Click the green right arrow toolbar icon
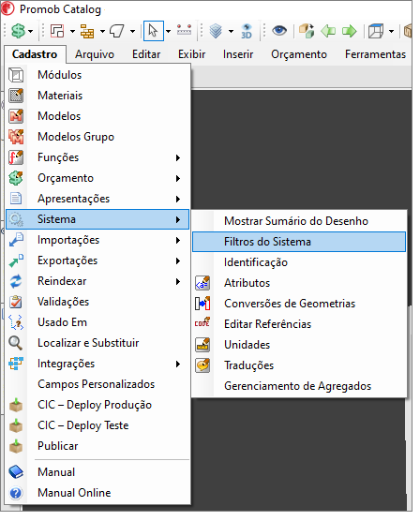The width and height of the screenshot is (420, 521). pyautogui.click(x=349, y=31)
